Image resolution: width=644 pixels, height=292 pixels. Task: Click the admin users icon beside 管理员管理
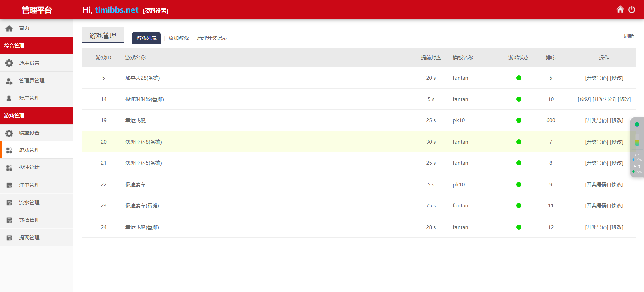(x=9, y=81)
